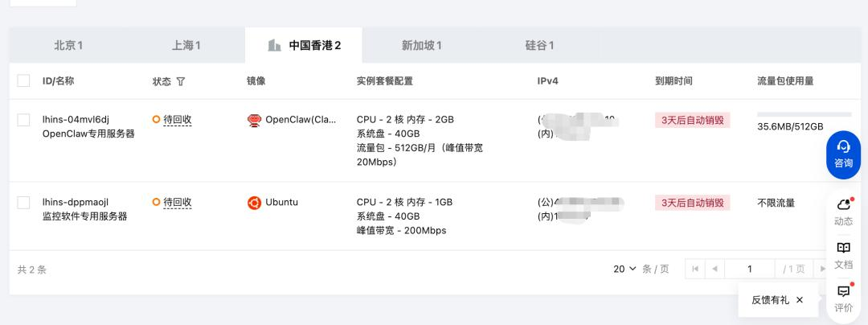Open the 评价 feedback chat icon
The height and width of the screenshot is (325, 868).
click(x=843, y=298)
